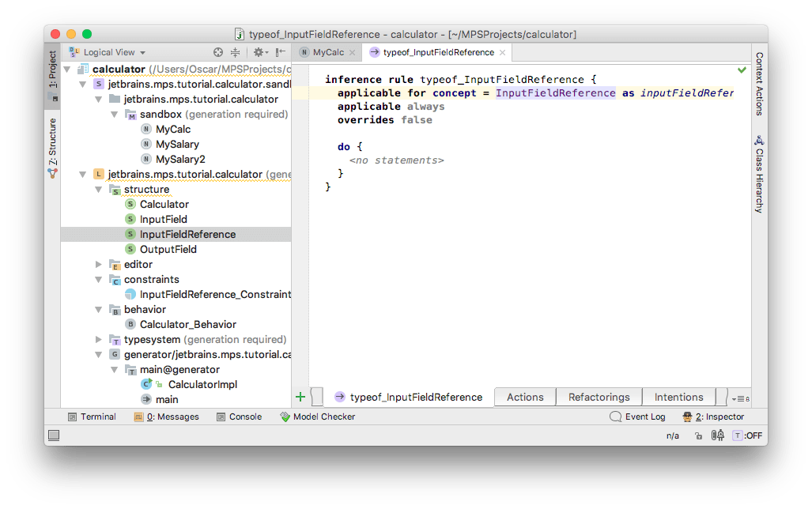Click the scroll from source target icon
The height and width of the screenshot is (509, 812).
(x=218, y=52)
